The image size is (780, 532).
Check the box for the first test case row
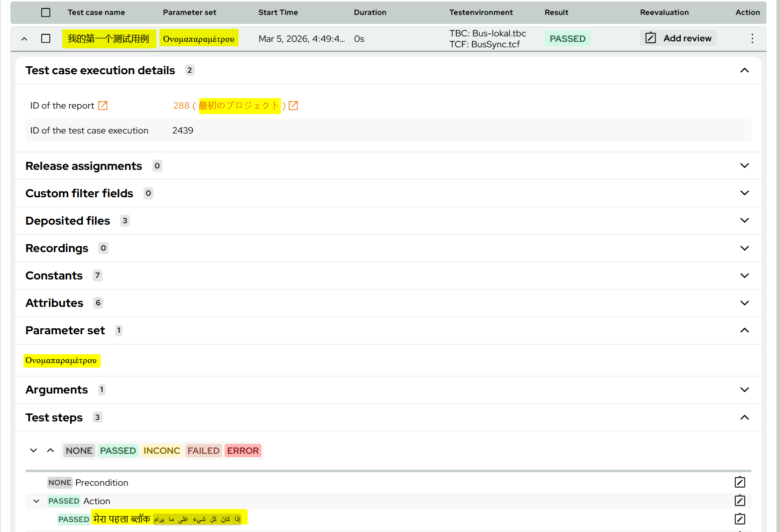[x=46, y=38]
